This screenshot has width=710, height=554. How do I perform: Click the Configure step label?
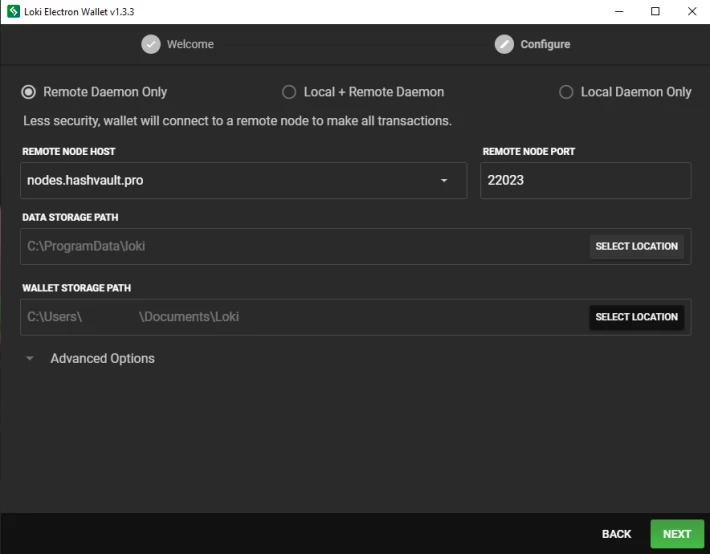pyautogui.click(x=545, y=44)
